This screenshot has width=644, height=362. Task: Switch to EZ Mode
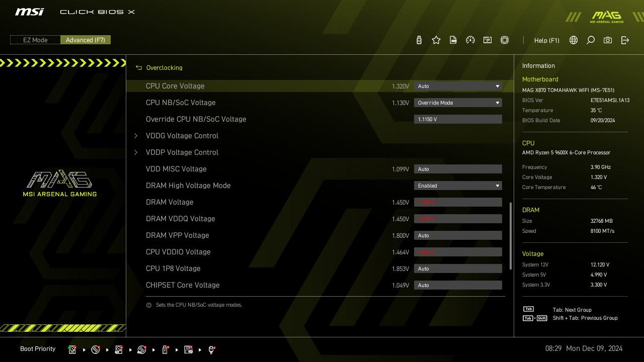pyautogui.click(x=35, y=40)
